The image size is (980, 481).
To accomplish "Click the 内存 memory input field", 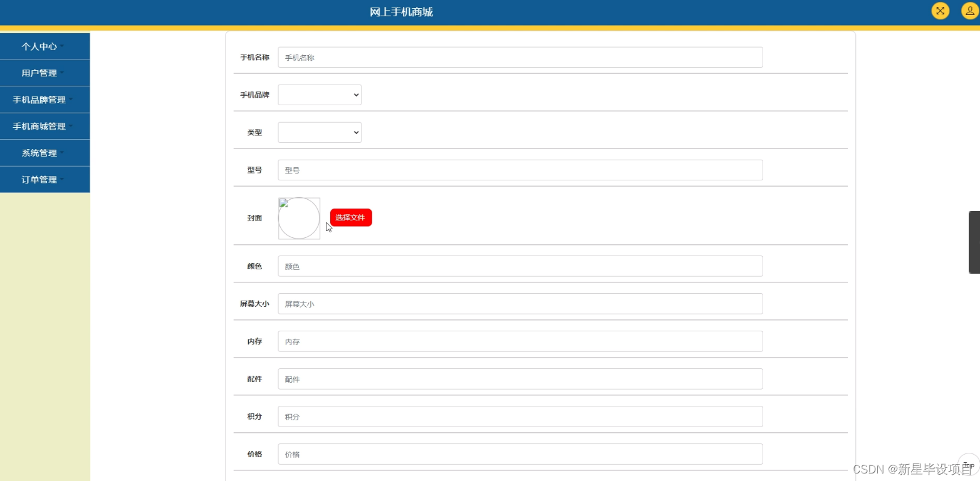I will pyautogui.click(x=520, y=341).
